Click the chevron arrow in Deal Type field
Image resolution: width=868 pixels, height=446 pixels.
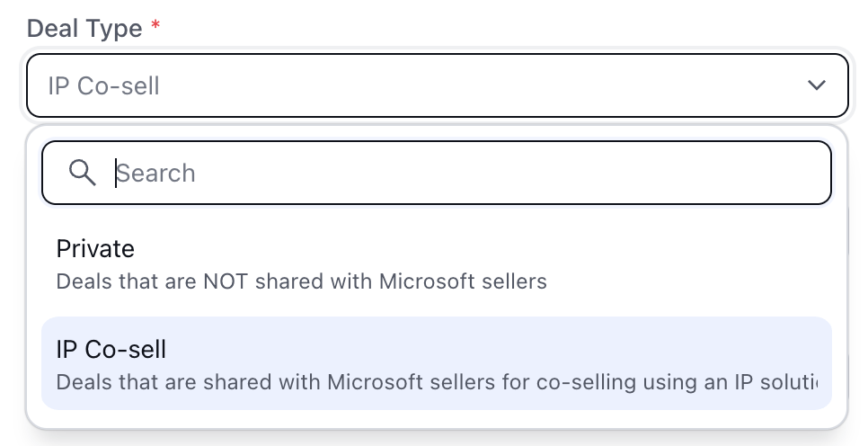tap(817, 85)
